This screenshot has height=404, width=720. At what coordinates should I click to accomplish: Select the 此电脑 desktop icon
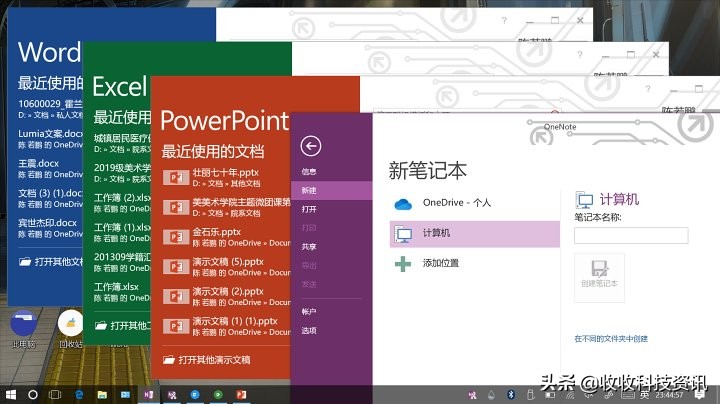tap(24, 329)
